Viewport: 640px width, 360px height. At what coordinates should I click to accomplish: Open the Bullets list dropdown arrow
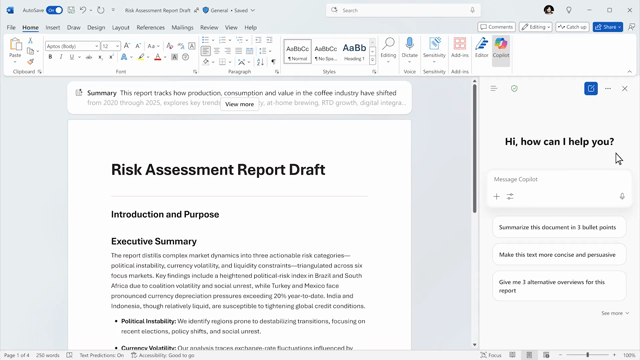point(213,40)
